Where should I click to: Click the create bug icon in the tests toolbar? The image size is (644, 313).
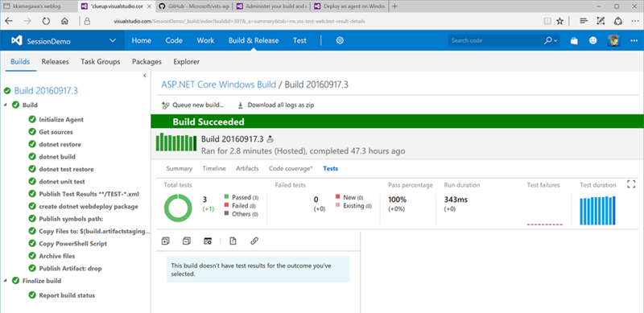208,241
